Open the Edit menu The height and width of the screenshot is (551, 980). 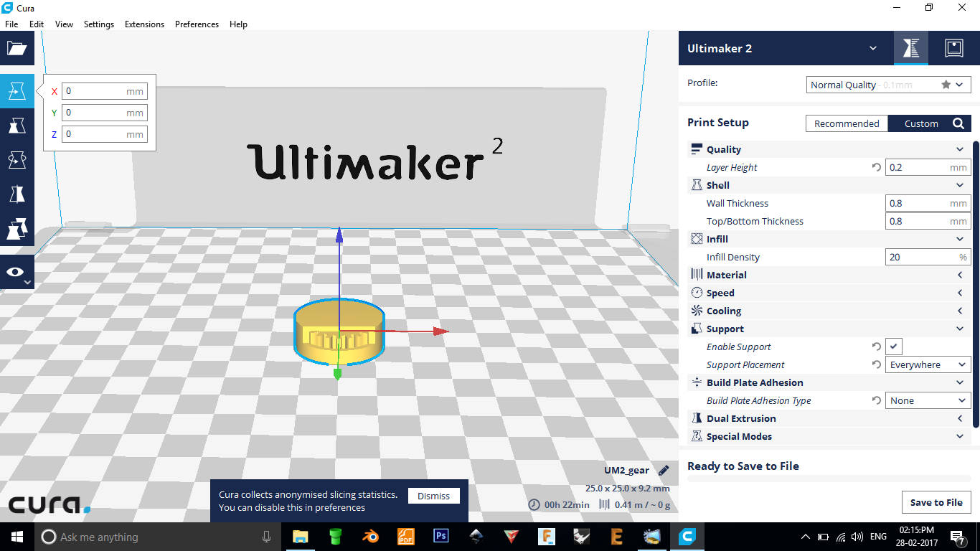pyautogui.click(x=37, y=24)
